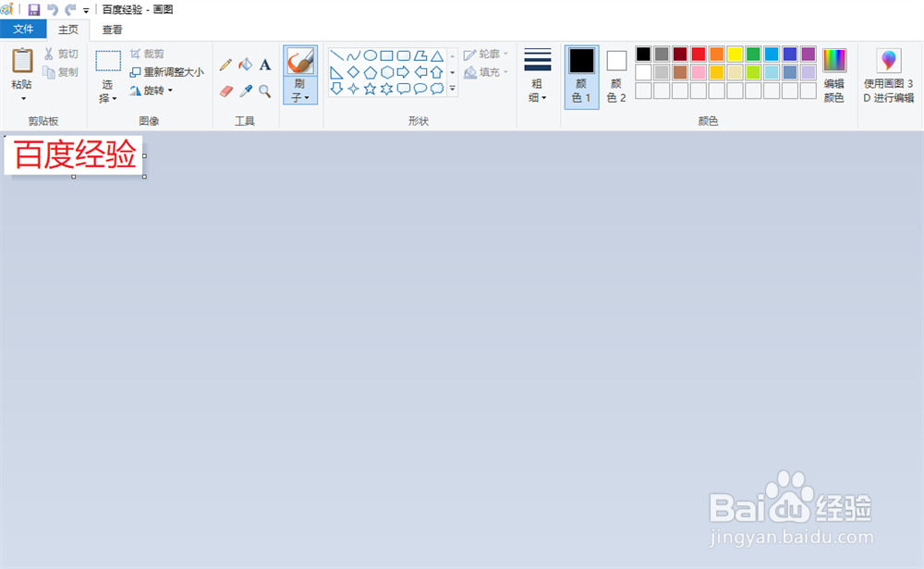This screenshot has height=569, width=924.
Task: Choose the Triangle shape
Action: coord(437,56)
